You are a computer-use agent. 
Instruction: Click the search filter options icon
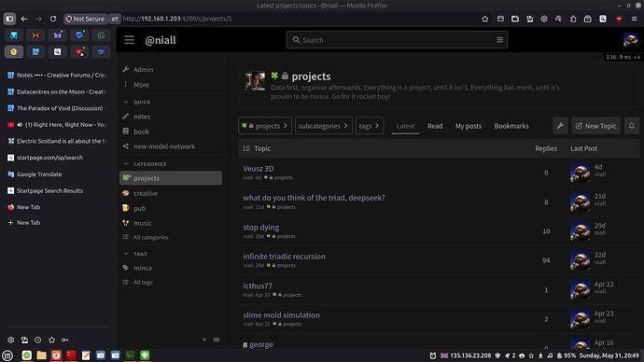click(x=499, y=40)
